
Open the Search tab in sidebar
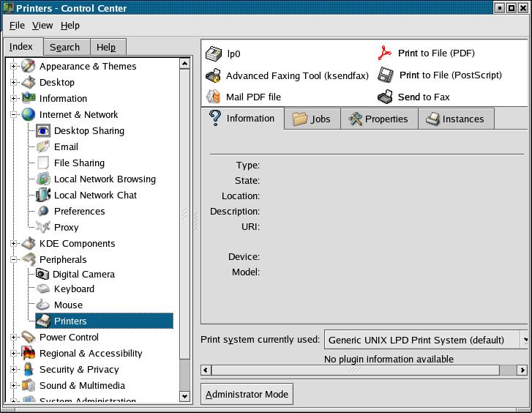tap(64, 47)
